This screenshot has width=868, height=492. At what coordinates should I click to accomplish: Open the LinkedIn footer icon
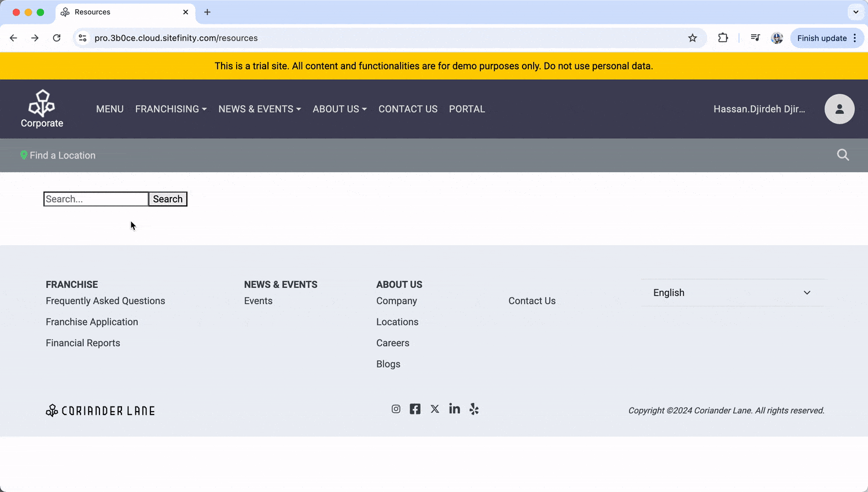tap(454, 409)
